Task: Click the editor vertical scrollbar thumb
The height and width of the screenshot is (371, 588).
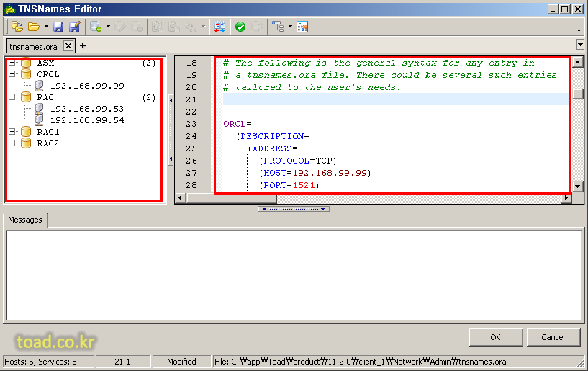Action: 578,94
